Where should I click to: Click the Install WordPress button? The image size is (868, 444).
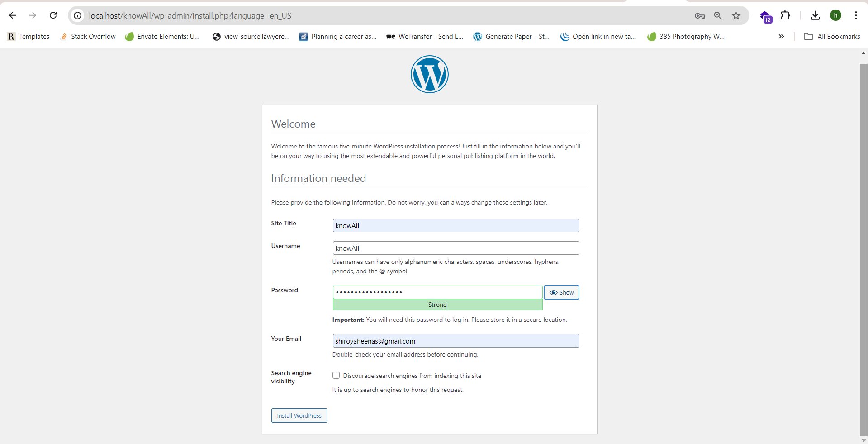(x=299, y=415)
